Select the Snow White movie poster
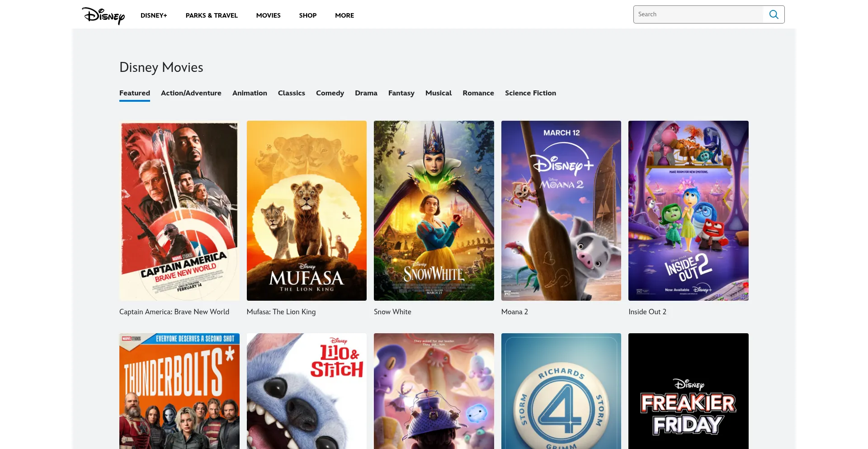Viewport: 868px width, 449px height. point(434,210)
